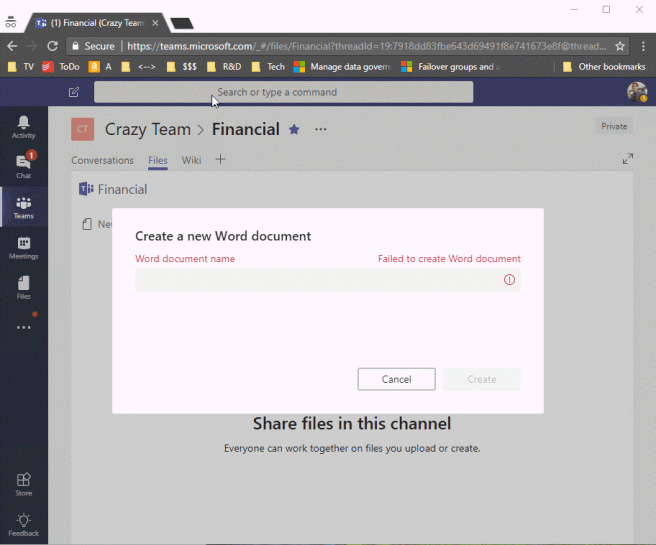Close the Financial browser tab

click(x=155, y=23)
